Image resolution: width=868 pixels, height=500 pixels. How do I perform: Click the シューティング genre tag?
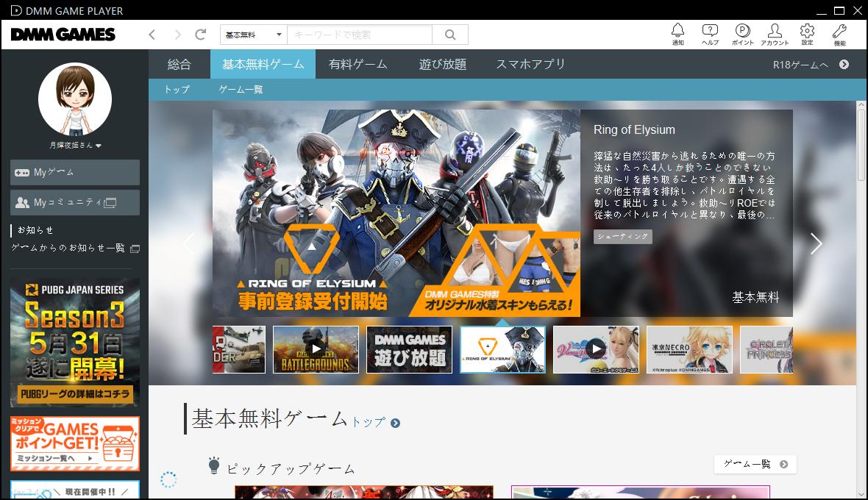[623, 237]
